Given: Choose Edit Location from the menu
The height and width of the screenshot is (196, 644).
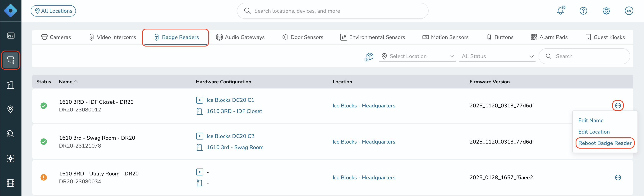Looking at the screenshot, I should click(594, 132).
